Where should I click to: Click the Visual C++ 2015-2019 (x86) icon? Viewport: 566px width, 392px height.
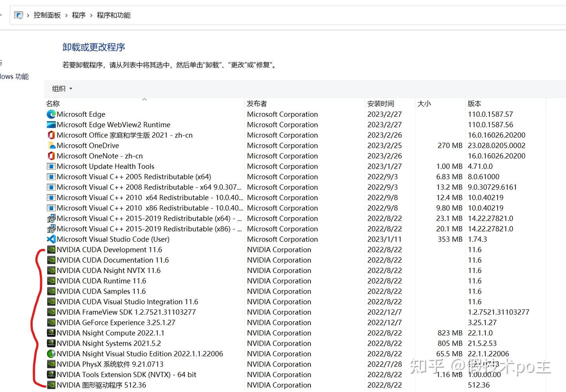51,229
